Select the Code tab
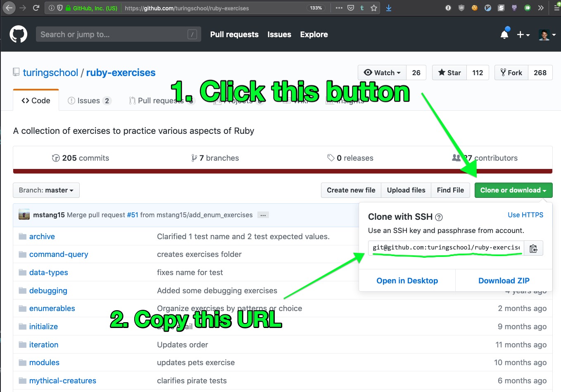This screenshot has width=561, height=392. click(x=36, y=100)
